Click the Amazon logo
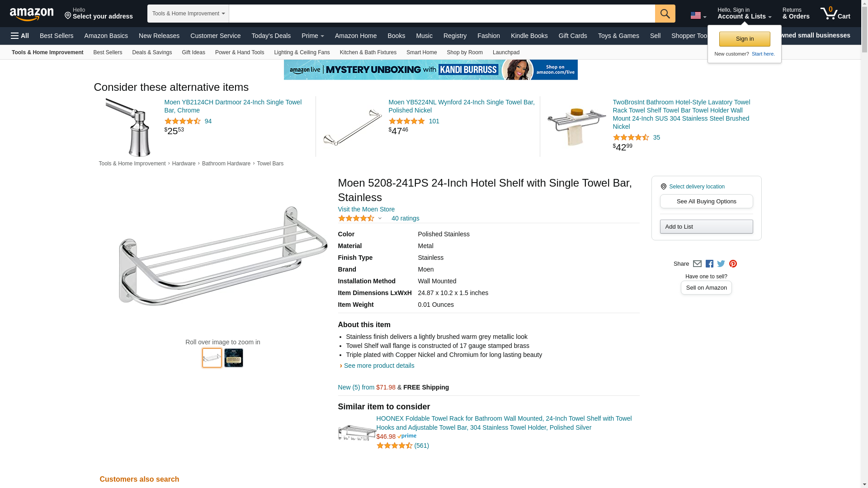 32,14
